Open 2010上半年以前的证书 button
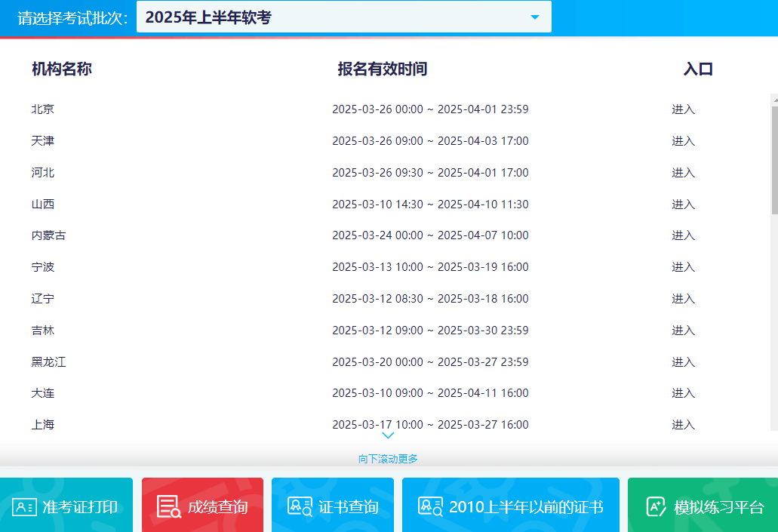778x532 pixels. click(511, 505)
